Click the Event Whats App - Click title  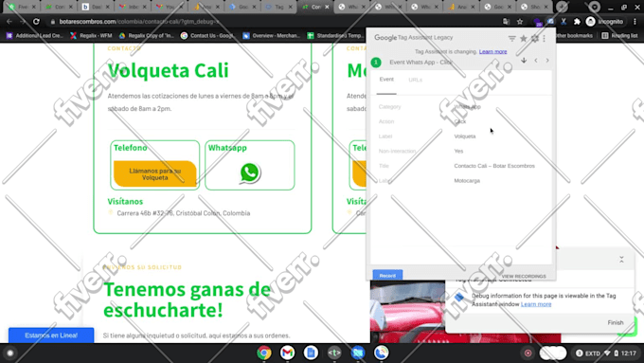(421, 62)
